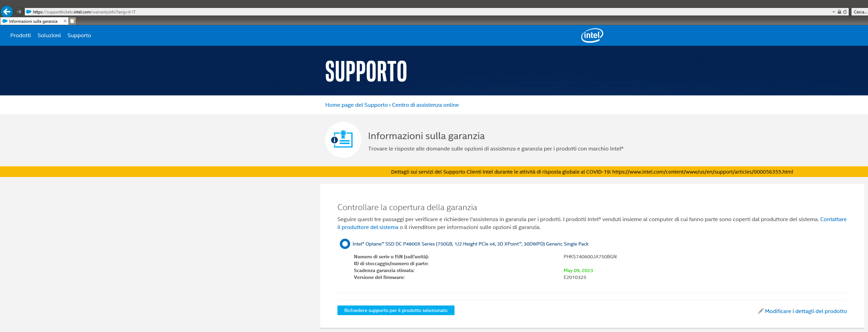The height and width of the screenshot is (332, 868).
Task: Follow the Home page del Supporto link
Action: pyautogui.click(x=356, y=105)
